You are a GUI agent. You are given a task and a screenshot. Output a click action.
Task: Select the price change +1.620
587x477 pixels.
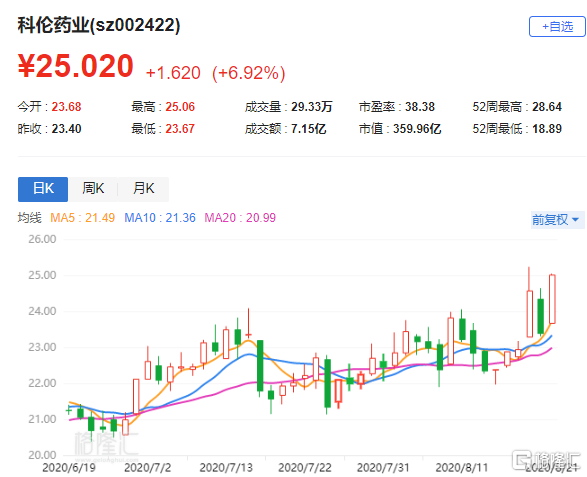tap(173, 73)
